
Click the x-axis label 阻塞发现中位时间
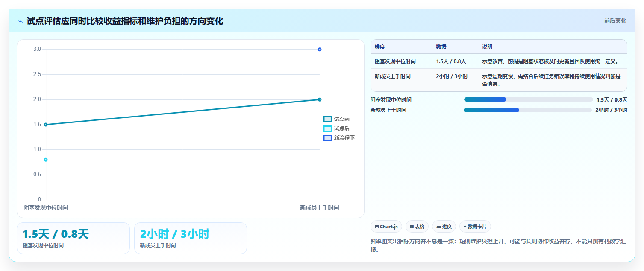pyautogui.click(x=46, y=207)
